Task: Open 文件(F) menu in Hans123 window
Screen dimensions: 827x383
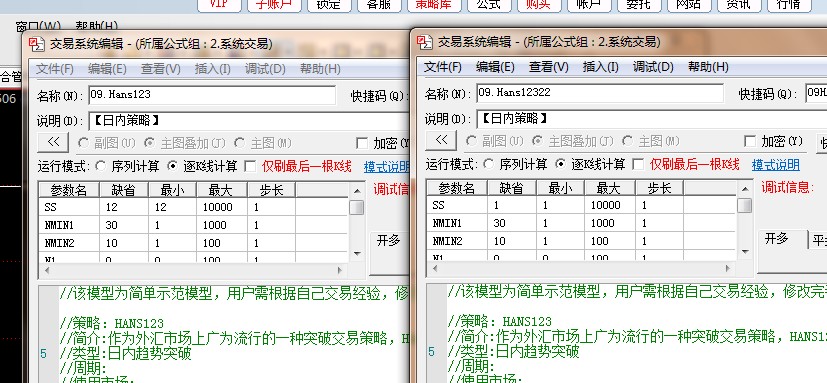Action: point(55,69)
